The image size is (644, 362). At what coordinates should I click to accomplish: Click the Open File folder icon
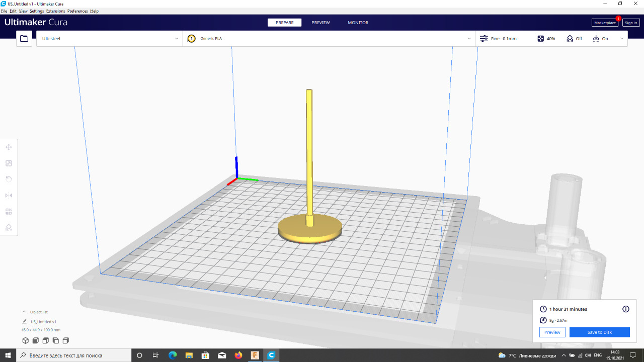click(x=24, y=39)
